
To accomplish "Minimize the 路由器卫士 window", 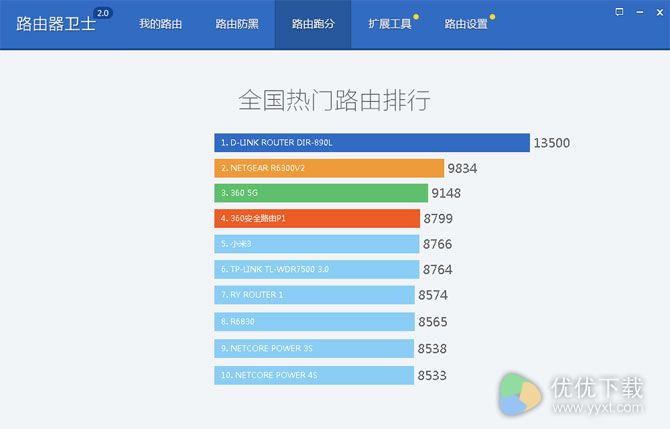I will pos(640,12).
